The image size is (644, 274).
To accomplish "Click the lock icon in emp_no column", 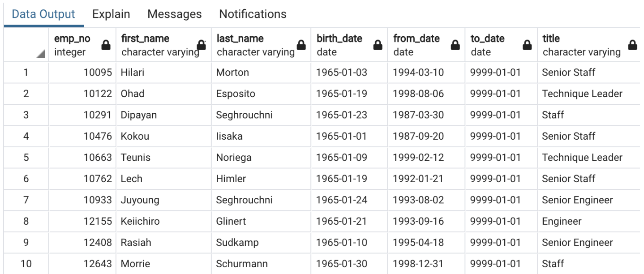I will (106, 45).
